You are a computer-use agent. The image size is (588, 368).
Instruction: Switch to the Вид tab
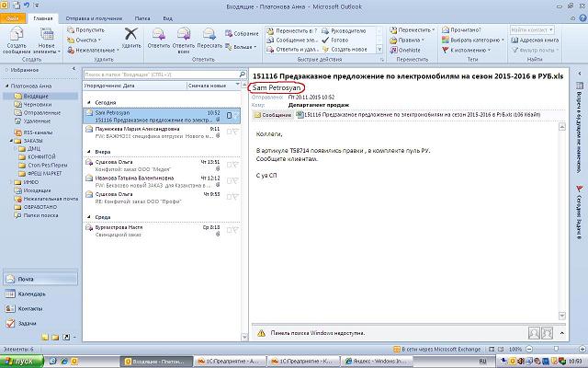coord(167,18)
